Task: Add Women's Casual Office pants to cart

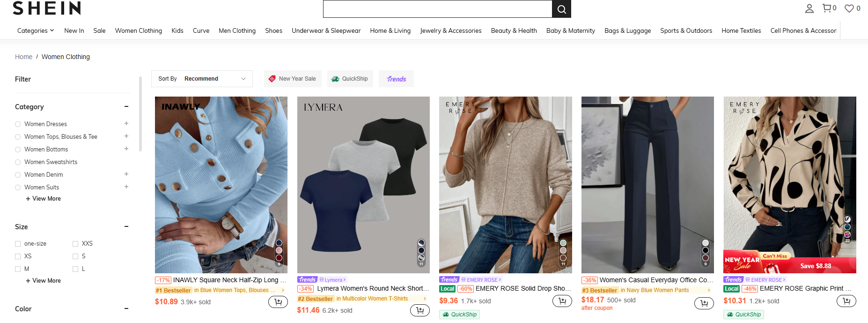Action: pos(704,303)
